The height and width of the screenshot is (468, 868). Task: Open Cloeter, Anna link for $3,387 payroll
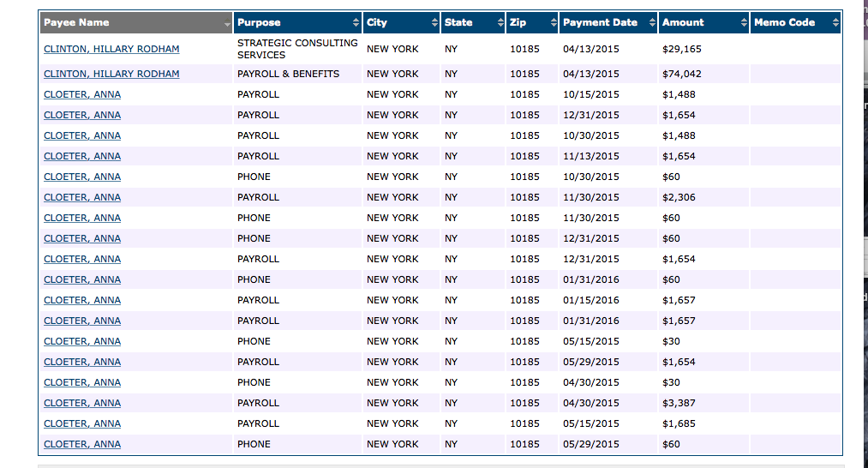pyautogui.click(x=82, y=403)
